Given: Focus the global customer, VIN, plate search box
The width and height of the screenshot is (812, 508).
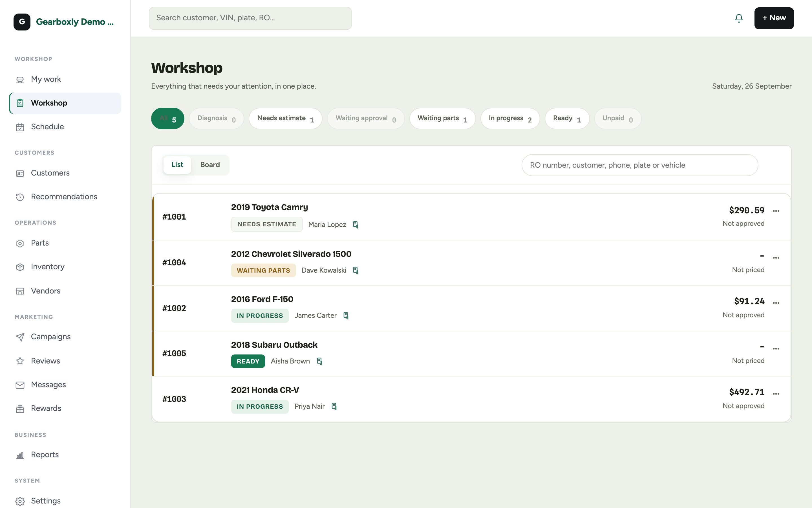Looking at the screenshot, I should click(x=250, y=18).
